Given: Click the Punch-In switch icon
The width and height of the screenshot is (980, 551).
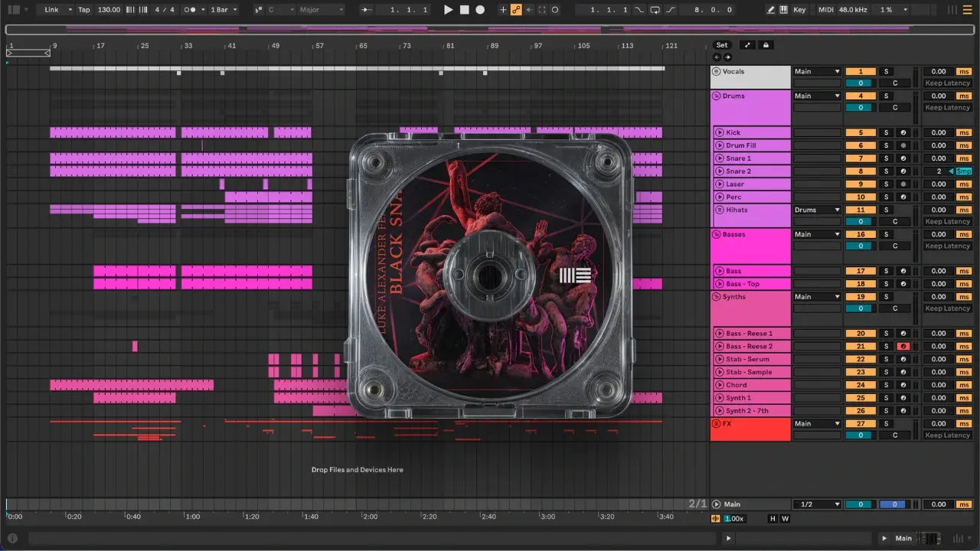Looking at the screenshot, I should tap(639, 10).
